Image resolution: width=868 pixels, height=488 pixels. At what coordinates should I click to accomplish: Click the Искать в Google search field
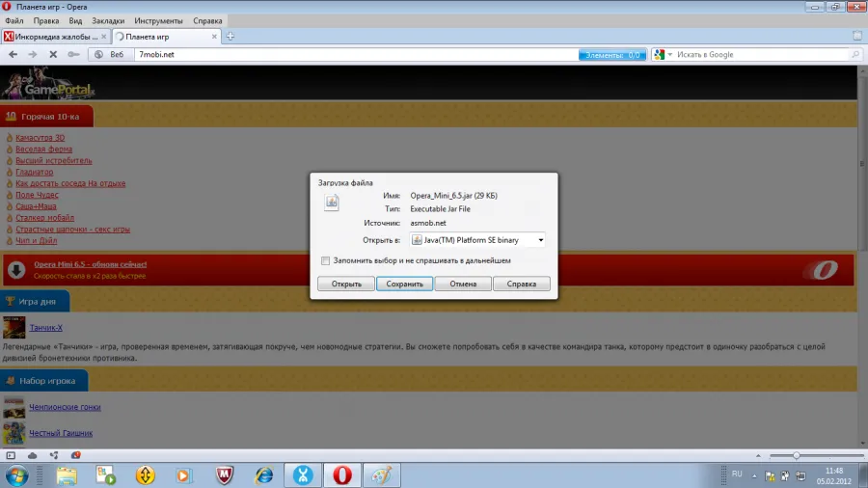(x=764, y=54)
